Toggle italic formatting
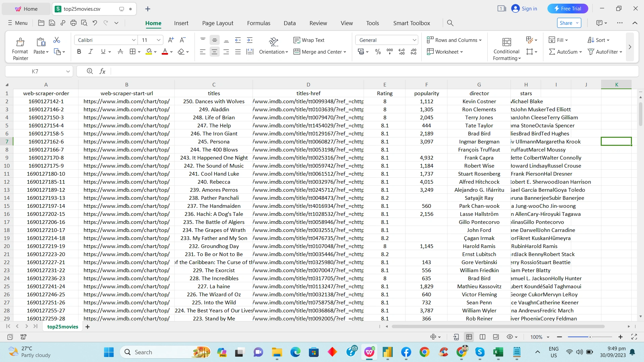 tap(90, 52)
